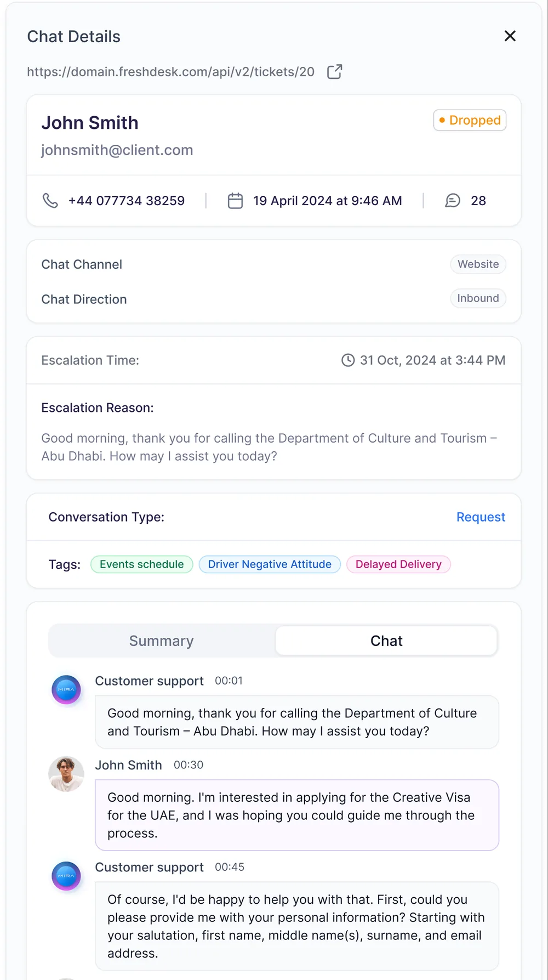Switch to the Summary tab

pyautogui.click(x=162, y=641)
